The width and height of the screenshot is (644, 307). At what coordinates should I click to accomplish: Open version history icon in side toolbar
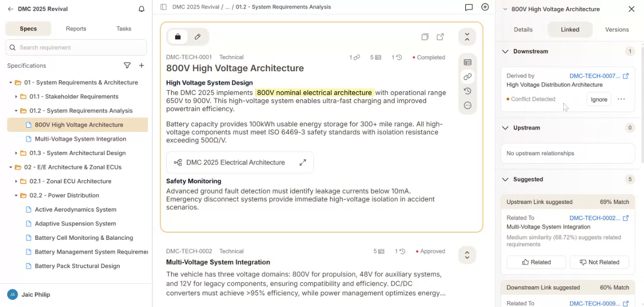tap(467, 91)
